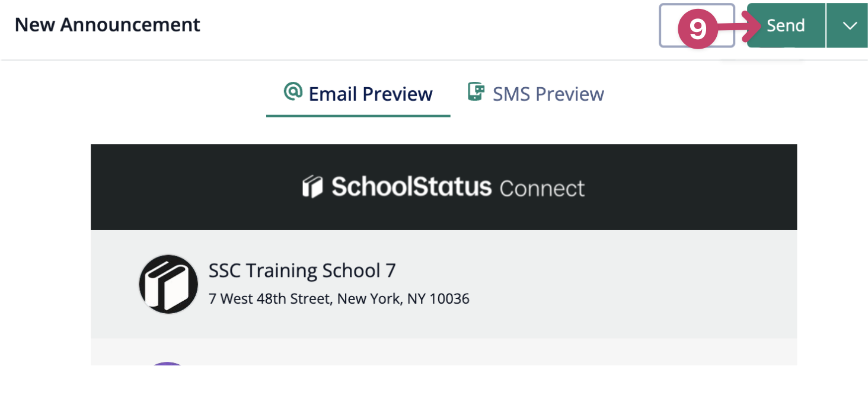868x401 pixels.
Task: Click the outlined button left of Send
Action: coord(697,26)
